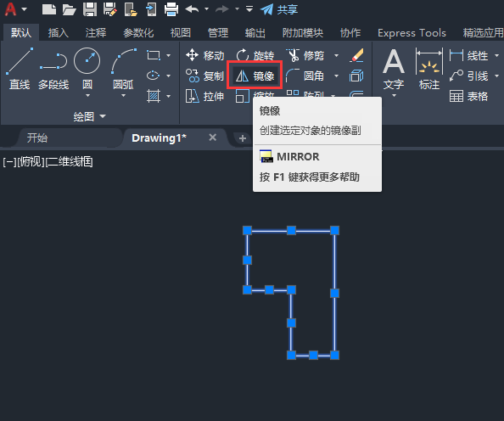Click the scale tool icon
Image resolution: width=504 pixels, height=421 pixels.
[243, 96]
